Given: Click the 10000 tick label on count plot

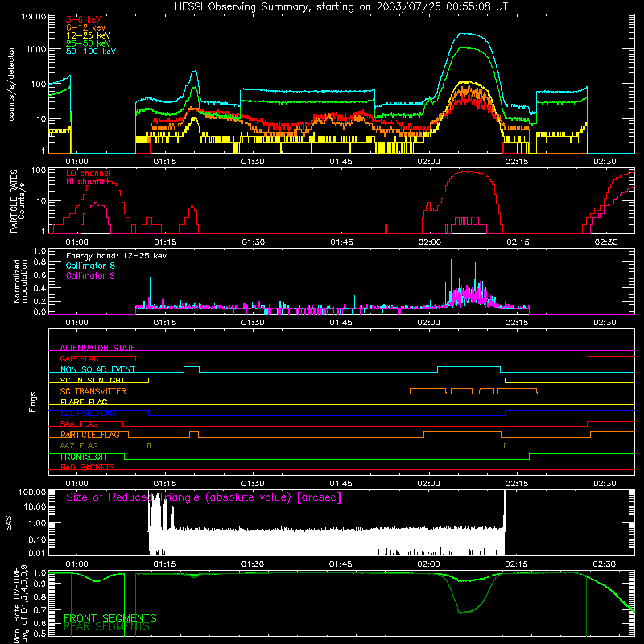Looking at the screenshot, I should click(x=34, y=17).
